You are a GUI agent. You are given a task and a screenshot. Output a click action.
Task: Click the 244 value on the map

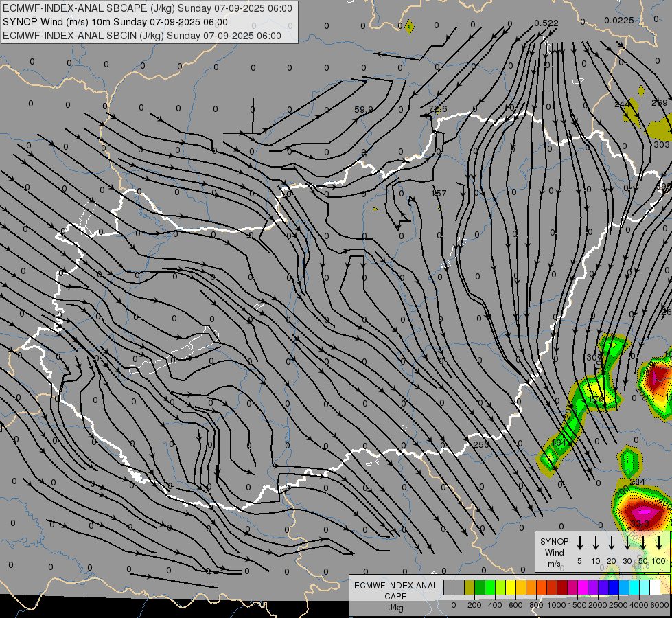click(x=622, y=104)
